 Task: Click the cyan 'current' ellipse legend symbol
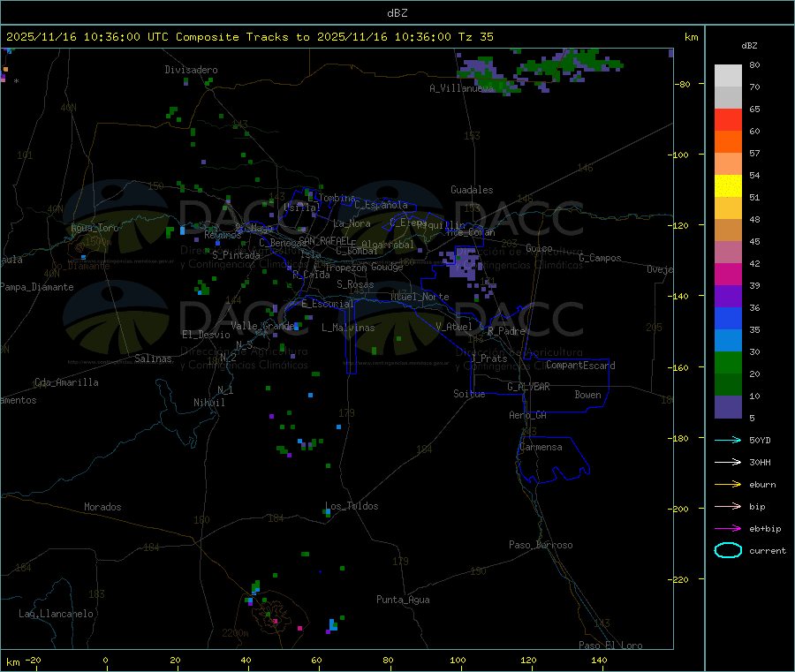tap(728, 550)
